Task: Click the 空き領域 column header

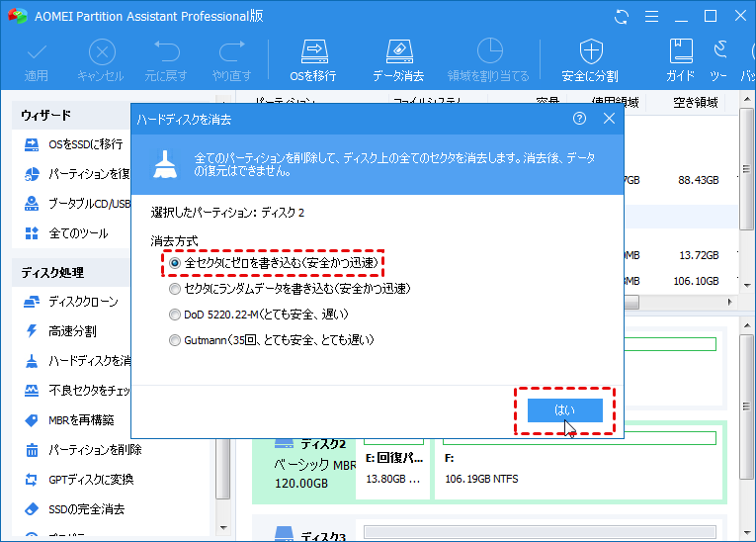Action: tap(696, 102)
